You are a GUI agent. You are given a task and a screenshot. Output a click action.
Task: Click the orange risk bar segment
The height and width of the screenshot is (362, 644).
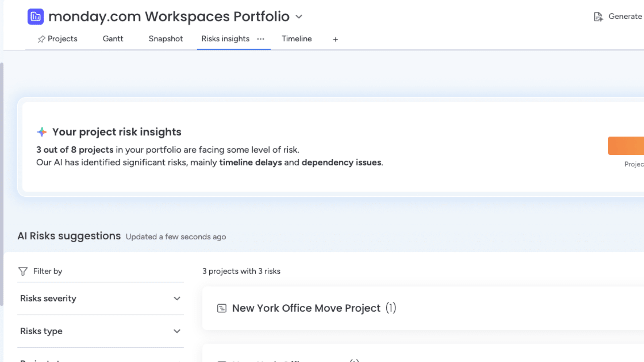626,146
